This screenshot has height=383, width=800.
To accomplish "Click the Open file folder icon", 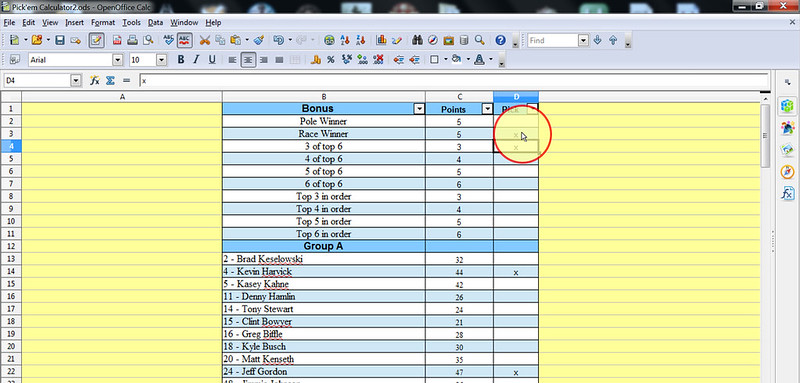I will pos(37,40).
